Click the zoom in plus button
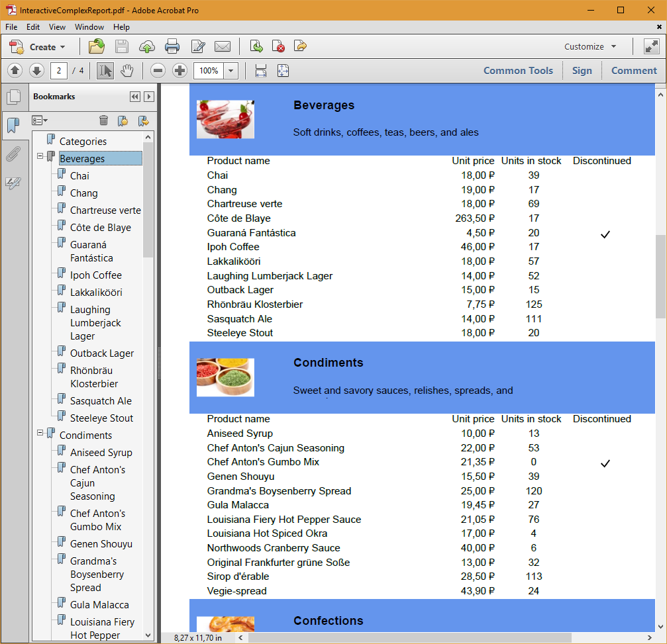This screenshot has width=667, height=644. click(x=180, y=71)
